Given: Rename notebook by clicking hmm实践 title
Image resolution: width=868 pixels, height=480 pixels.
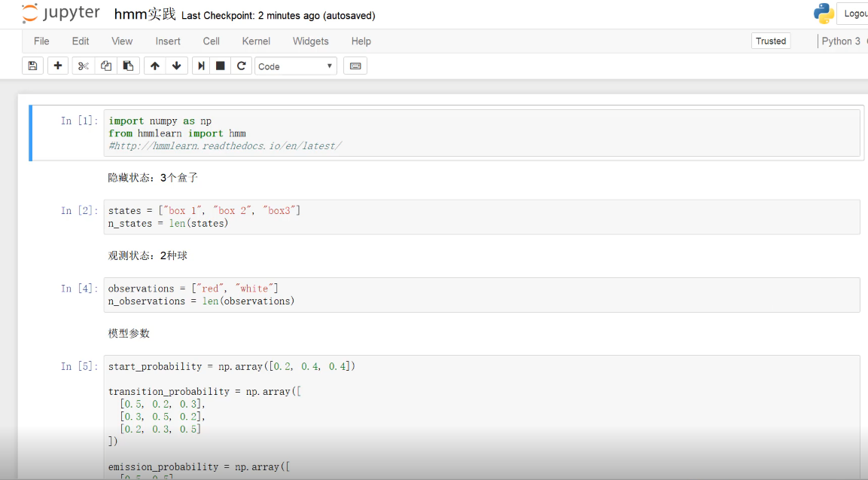Looking at the screenshot, I should [145, 14].
